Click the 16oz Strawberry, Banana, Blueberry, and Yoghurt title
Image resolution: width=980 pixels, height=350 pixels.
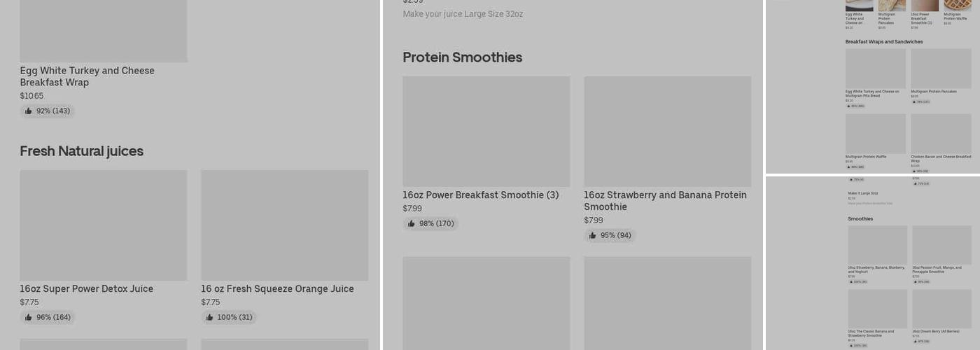(x=876, y=269)
